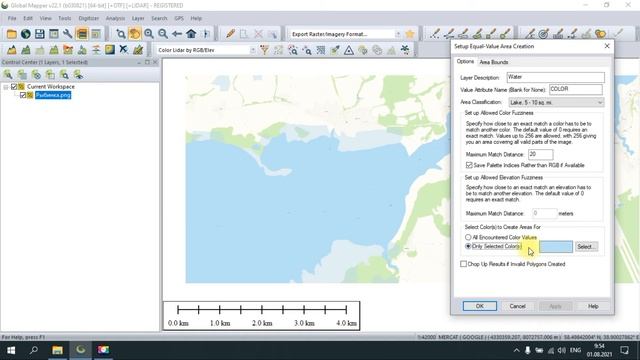
Task: Open the File menu
Action: pyautogui.click(x=12, y=18)
